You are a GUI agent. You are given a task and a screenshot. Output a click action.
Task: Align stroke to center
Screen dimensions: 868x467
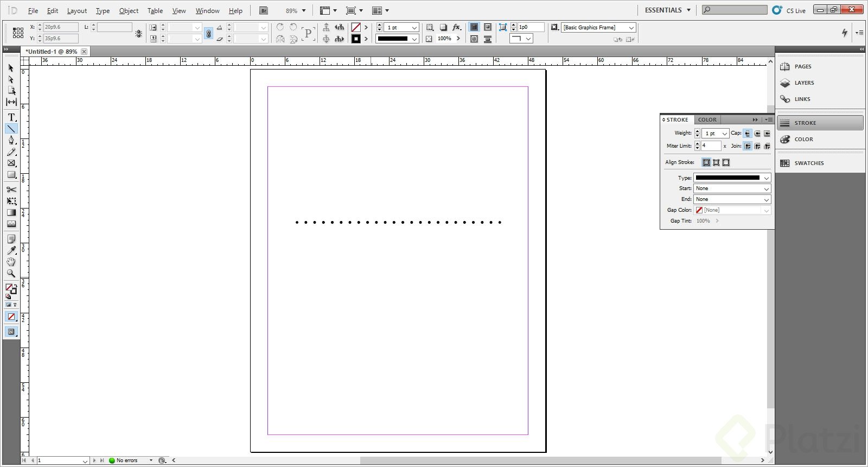[706, 162]
